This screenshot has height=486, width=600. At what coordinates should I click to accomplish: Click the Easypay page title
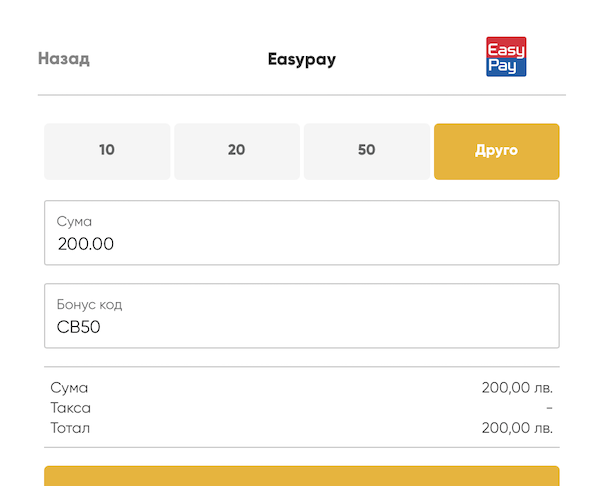(302, 59)
